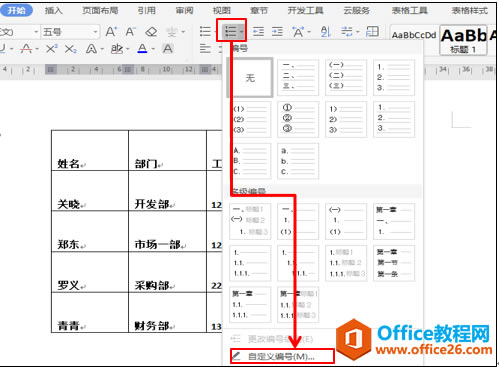
Task: Expand the line spacing dropdown arrow
Action: coord(358,32)
